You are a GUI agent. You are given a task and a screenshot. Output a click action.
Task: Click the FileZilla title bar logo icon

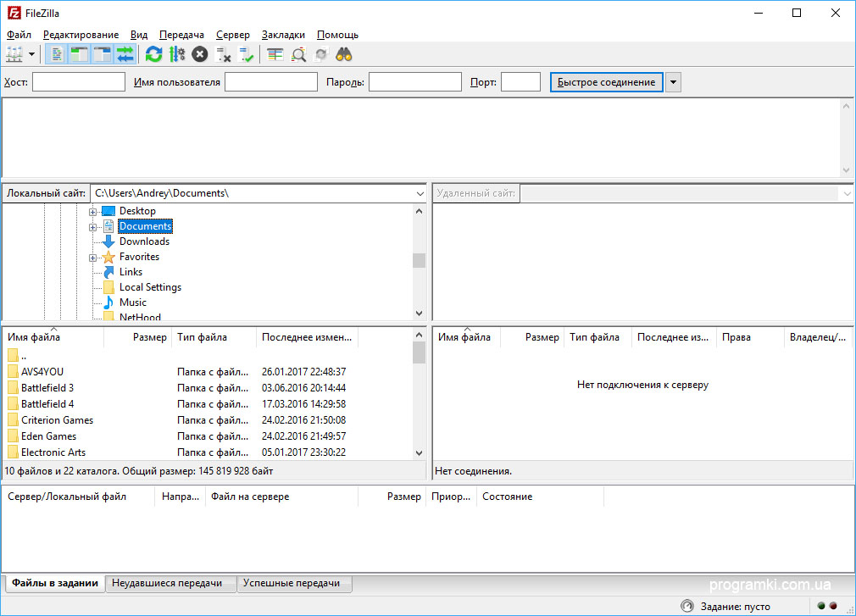[14, 13]
